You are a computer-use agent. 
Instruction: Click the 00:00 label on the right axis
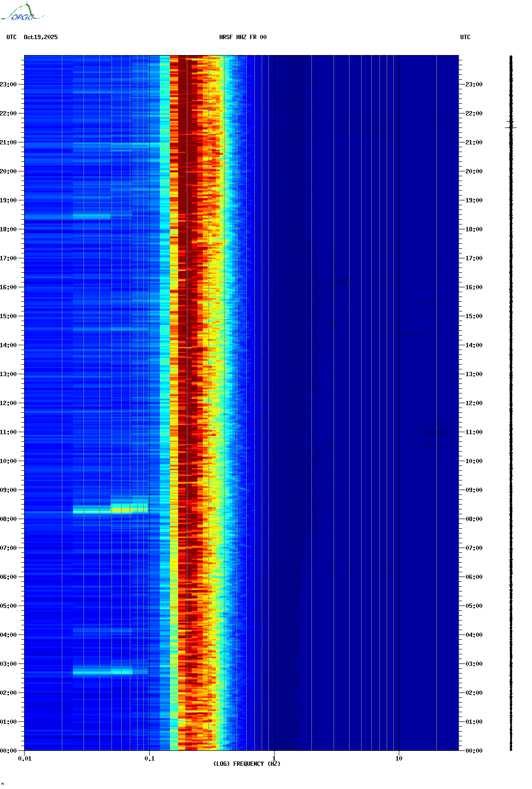click(x=474, y=751)
